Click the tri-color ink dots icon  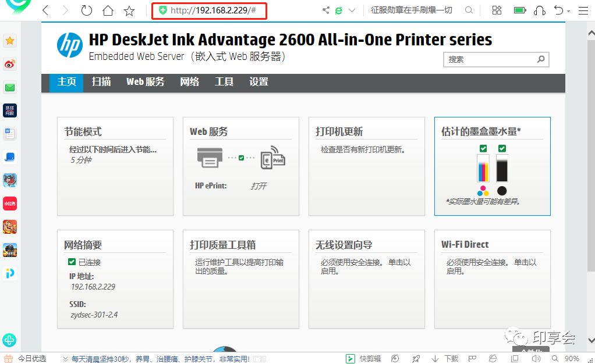pyautogui.click(x=483, y=190)
